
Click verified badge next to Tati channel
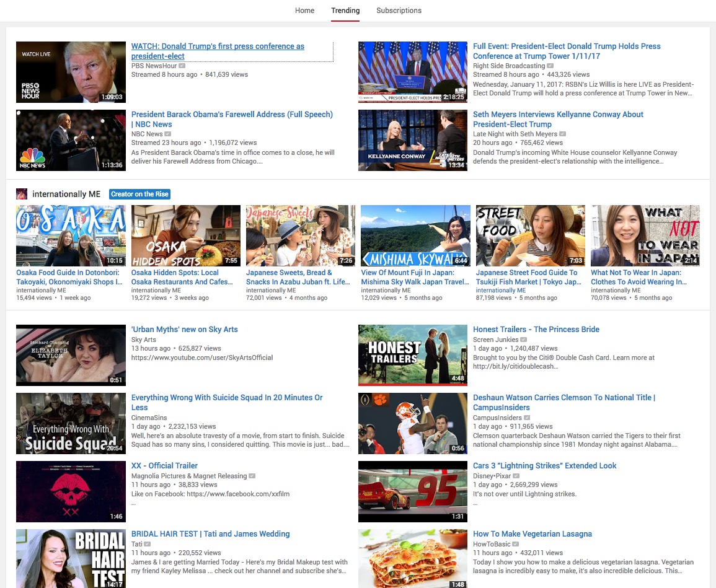pos(148,544)
